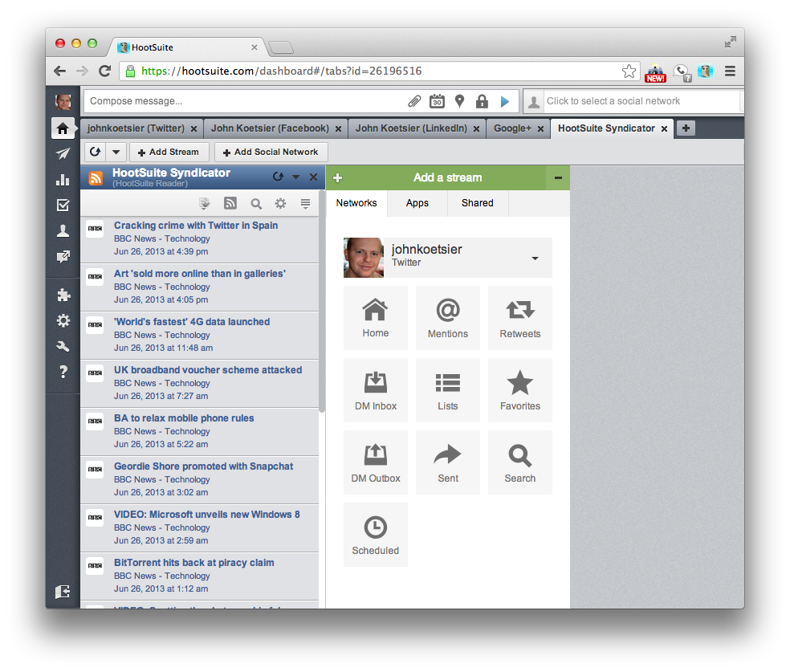Image resolution: width=790 pixels, height=672 pixels.
Task: Add the Sent stream
Action: pos(447,462)
